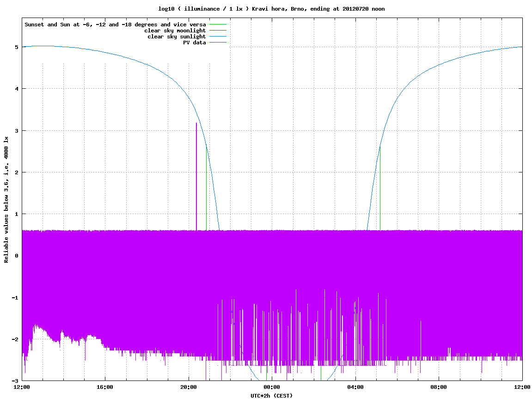Screen dimensions: 532x399
Task: Click the y-axis tick label 4
Action: pyautogui.click(x=16, y=89)
